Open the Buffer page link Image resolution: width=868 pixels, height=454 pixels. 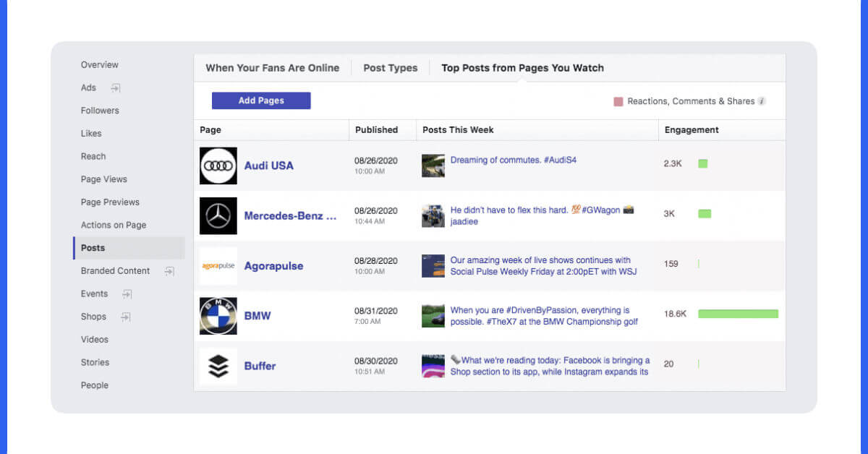260,366
